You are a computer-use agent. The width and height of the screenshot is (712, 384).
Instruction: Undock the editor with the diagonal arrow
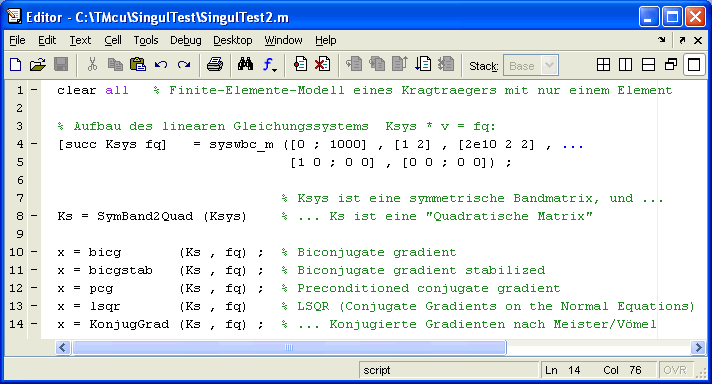click(x=682, y=40)
